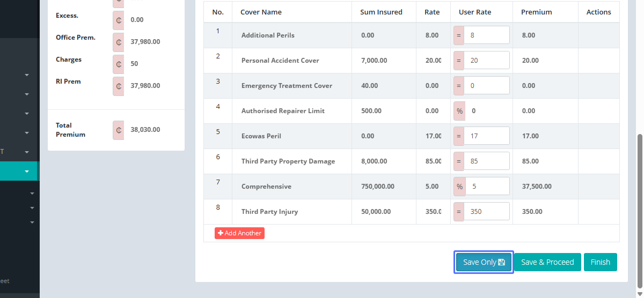Click the cedi icon next to Office Prem.

click(x=118, y=42)
